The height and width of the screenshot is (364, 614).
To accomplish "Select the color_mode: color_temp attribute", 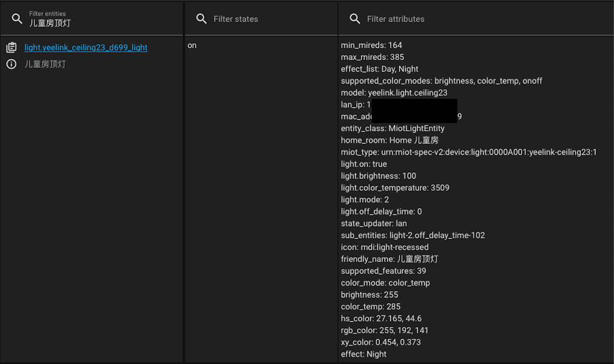I will pos(385,282).
